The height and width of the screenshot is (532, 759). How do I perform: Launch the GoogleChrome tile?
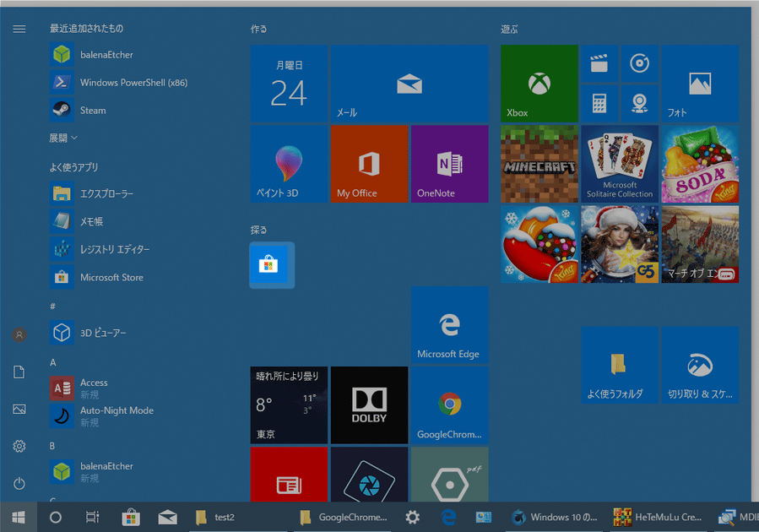[450, 404]
